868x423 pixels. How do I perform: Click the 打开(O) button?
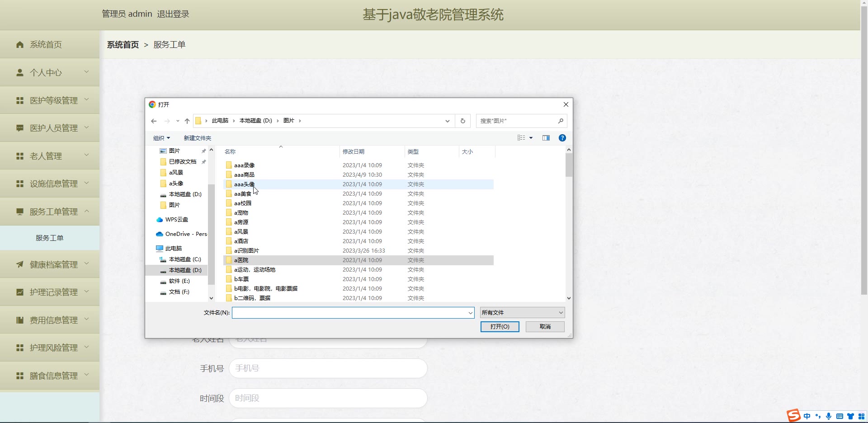pyautogui.click(x=500, y=327)
